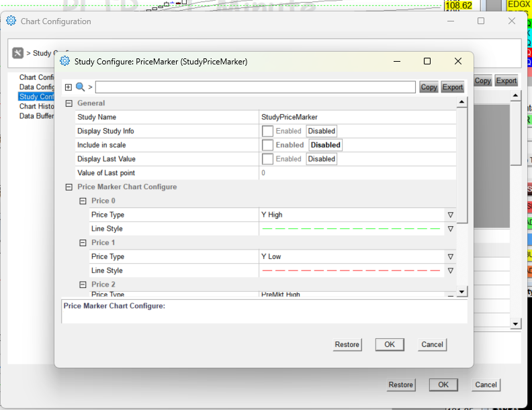Open Price 0 Line Style dropdown
The width and height of the screenshot is (532, 410).
[450, 229]
